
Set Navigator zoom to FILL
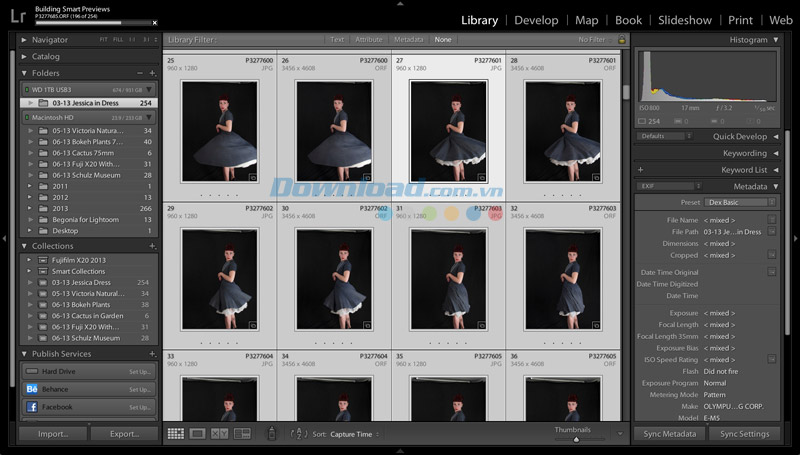118,40
